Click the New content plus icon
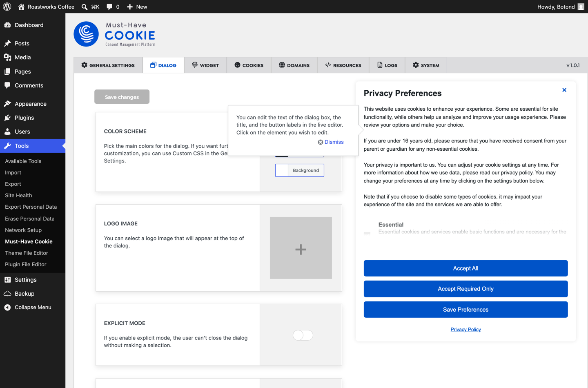The image size is (588, 388). (130, 7)
